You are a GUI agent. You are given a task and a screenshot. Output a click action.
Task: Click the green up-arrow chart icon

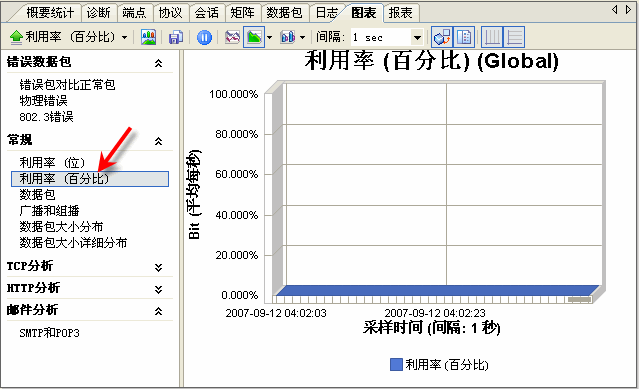tap(16, 37)
